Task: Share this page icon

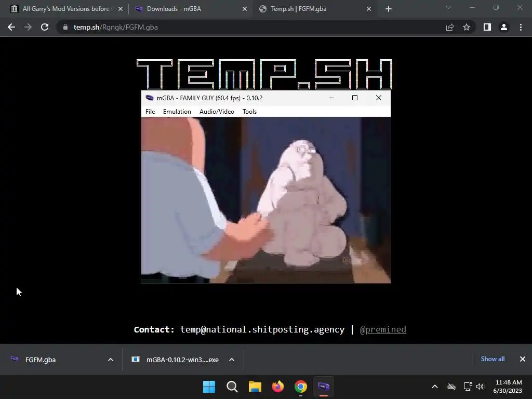Action: [x=450, y=27]
